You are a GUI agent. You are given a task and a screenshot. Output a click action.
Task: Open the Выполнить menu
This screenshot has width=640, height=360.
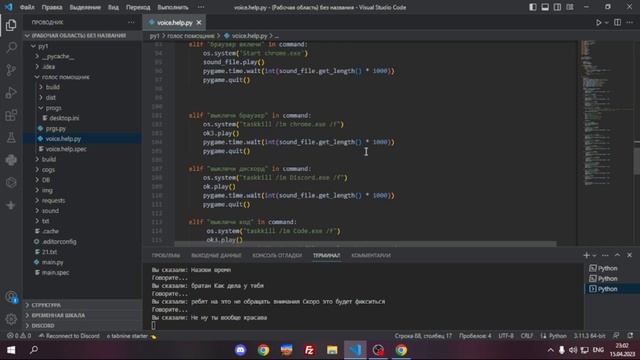click(173, 7)
